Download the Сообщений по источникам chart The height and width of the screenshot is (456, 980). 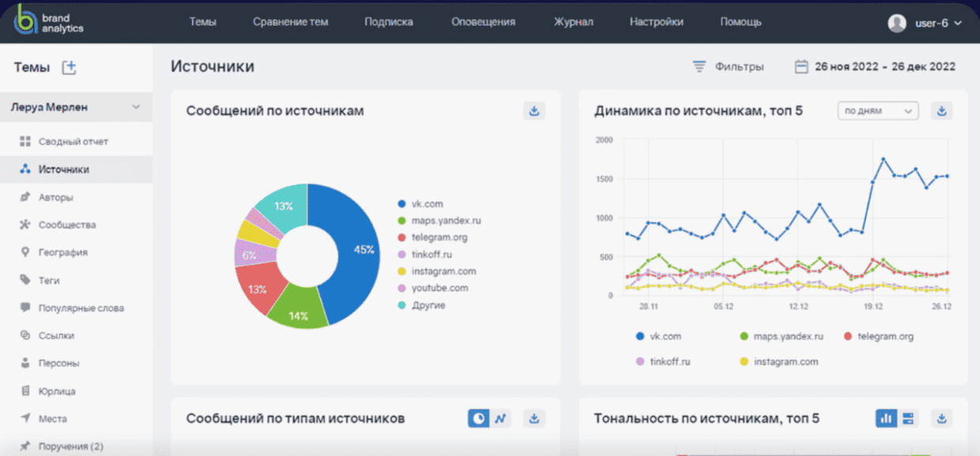[x=535, y=111]
